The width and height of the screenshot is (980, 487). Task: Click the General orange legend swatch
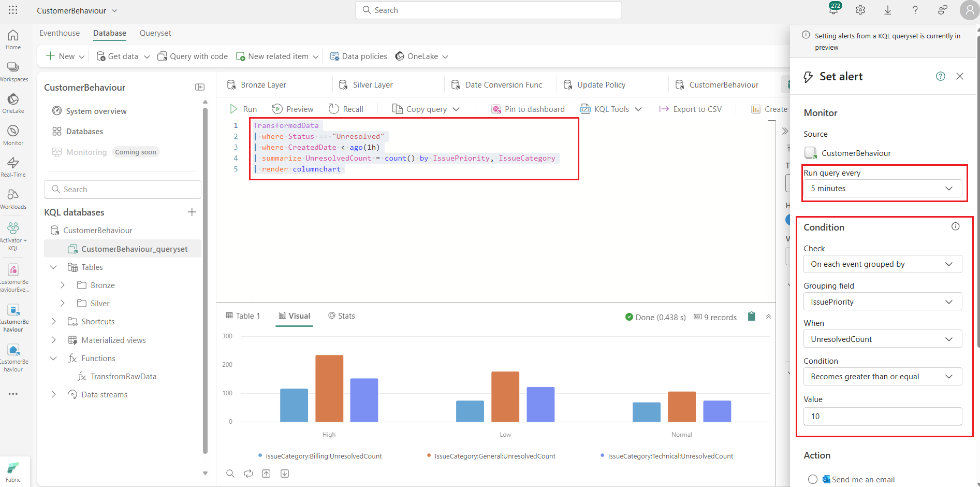pos(429,455)
